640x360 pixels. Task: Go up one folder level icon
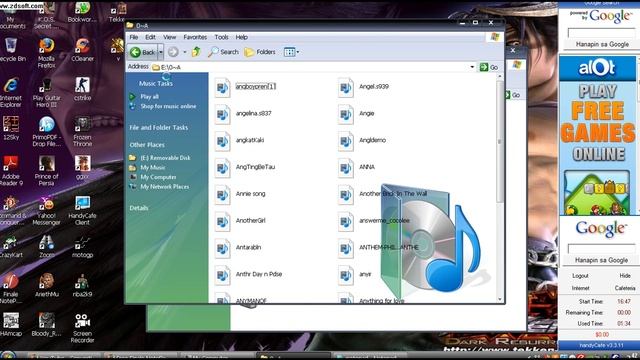pyautogui.click(x=196, y=52)
